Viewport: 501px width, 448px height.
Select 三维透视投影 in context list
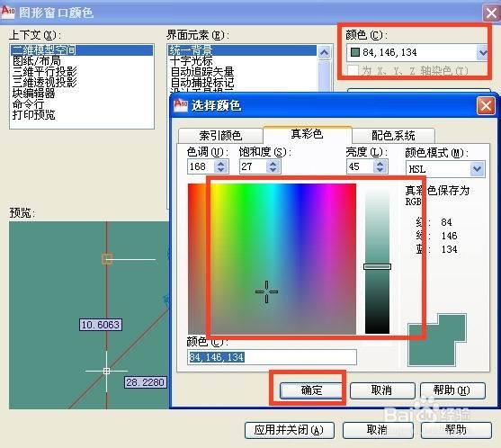[x=82, y=83]
